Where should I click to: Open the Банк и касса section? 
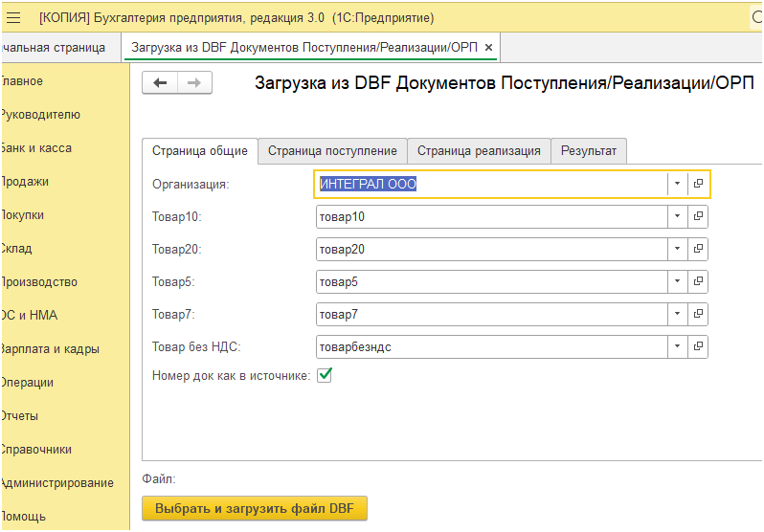coord(35,148)
